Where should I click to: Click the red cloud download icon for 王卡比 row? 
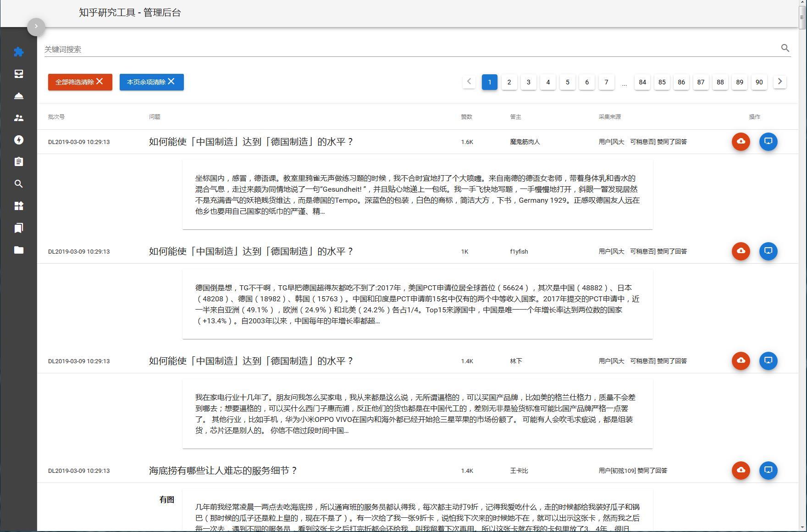[741, 470]
